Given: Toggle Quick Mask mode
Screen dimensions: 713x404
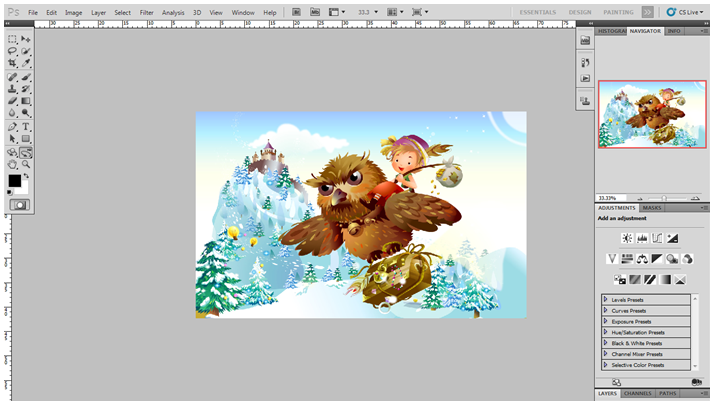Looking at the screenshot, I should [19, 204].
